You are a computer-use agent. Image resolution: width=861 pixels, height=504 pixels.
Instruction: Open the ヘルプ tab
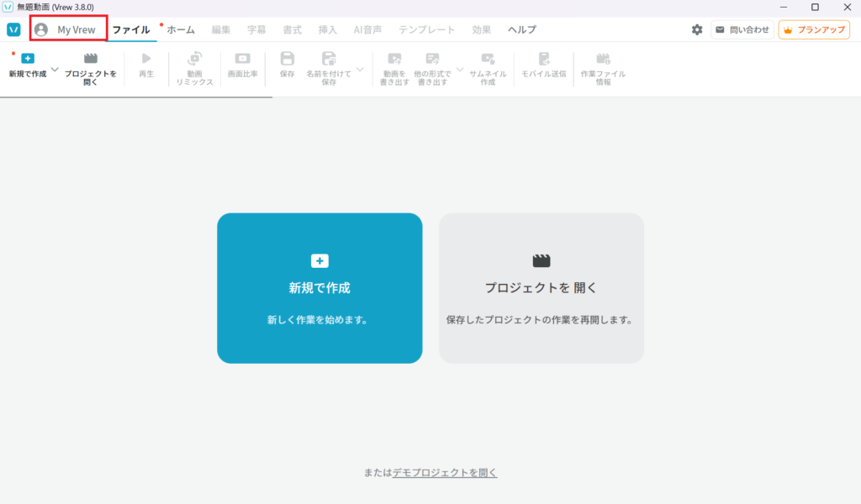[x=521, y=29]
